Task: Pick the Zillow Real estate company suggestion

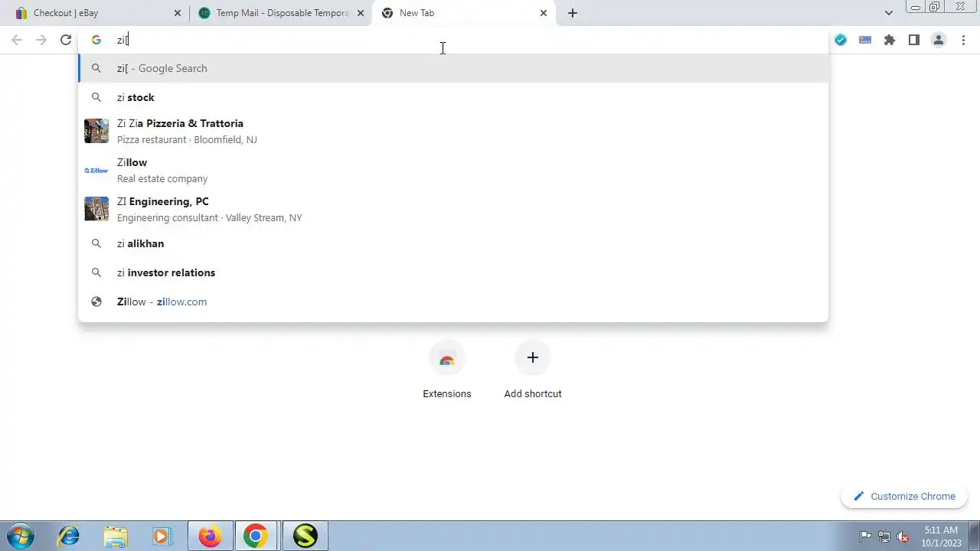Action: (x=453, y=170)
